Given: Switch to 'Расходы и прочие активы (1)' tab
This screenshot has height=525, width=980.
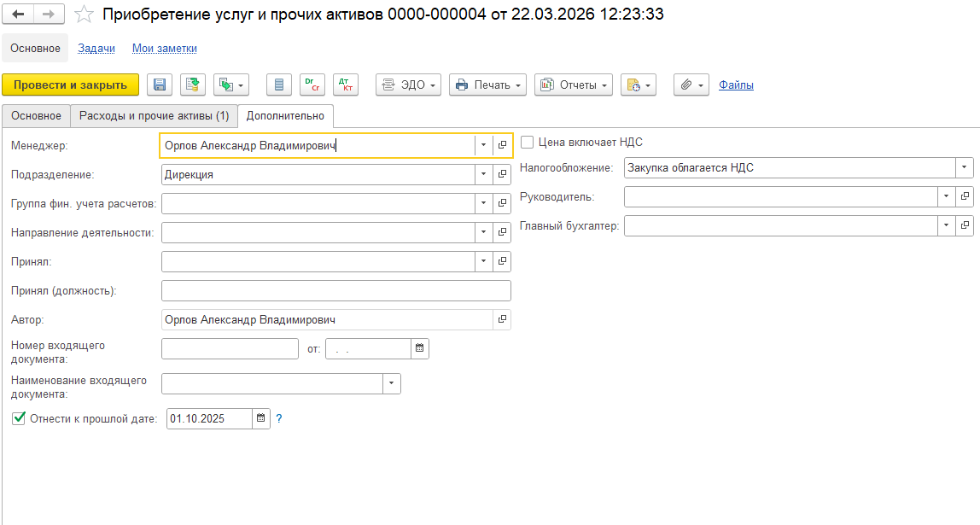Looking at the screenshot, I should 154,115.
